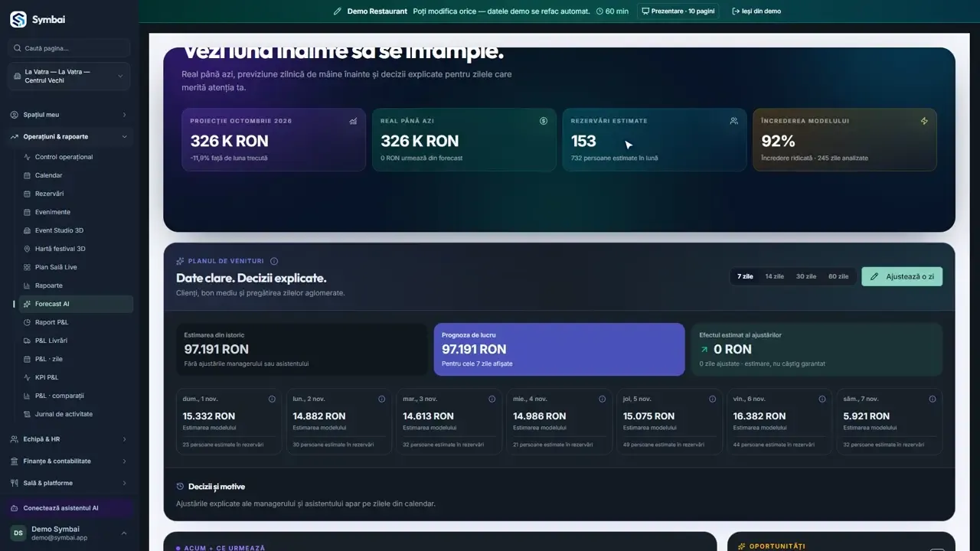
Task: Select the 7 zile range
Action: (745, 276)
